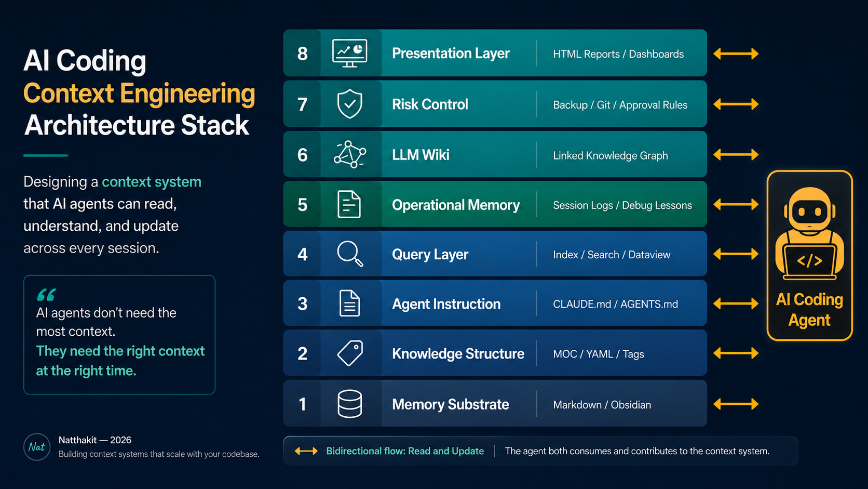This screenshot has height=489, width=868.
Task: Click the 'Architecture Stack' heading
Action: coord(137,125)
